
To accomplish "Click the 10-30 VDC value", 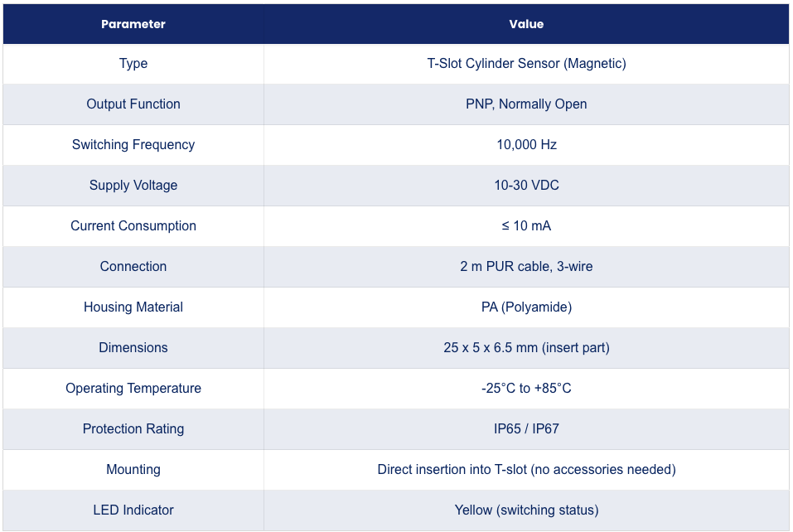I will 526,185.
